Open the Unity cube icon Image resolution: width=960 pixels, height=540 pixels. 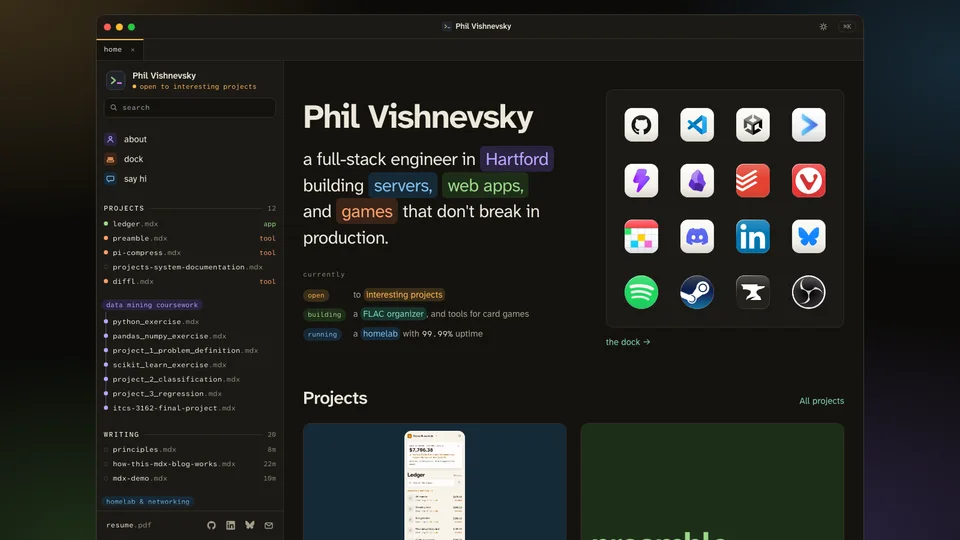[752, 125]
